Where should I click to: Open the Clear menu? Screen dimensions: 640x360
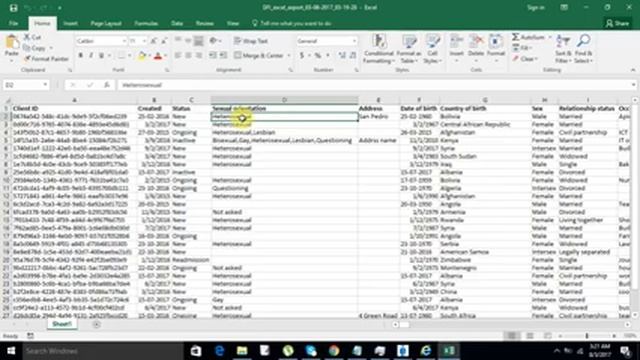(525, 59)
